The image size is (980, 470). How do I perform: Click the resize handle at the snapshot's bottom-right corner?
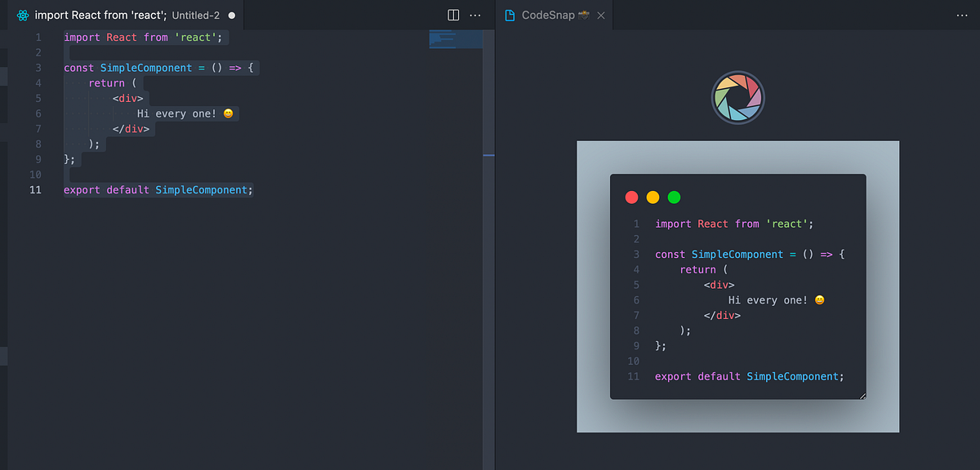(x=863, y=396)
